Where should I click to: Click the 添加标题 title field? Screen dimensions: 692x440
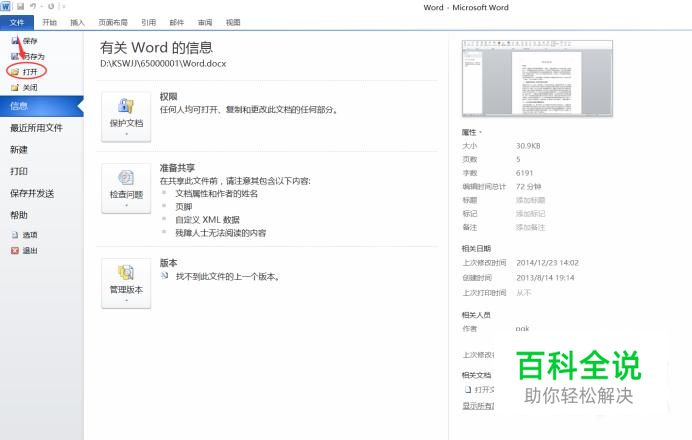coord(531,200)
